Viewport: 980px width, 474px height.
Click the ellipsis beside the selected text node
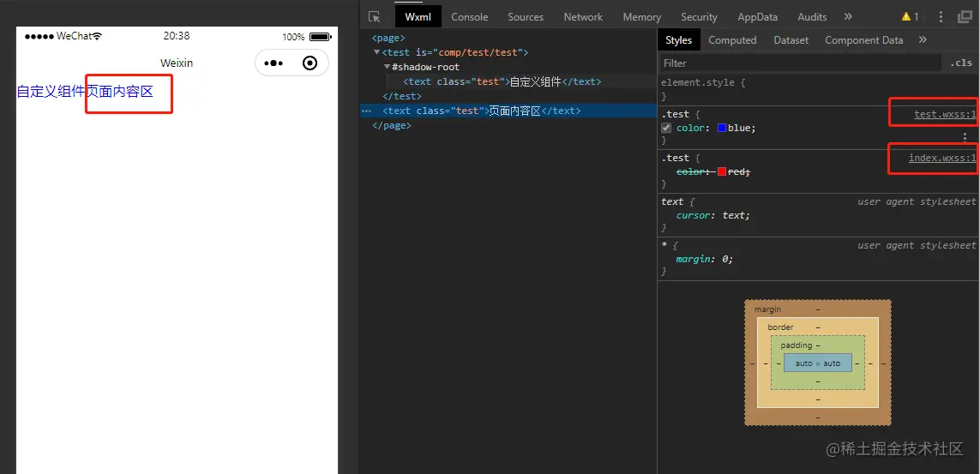tap(366, 111)
